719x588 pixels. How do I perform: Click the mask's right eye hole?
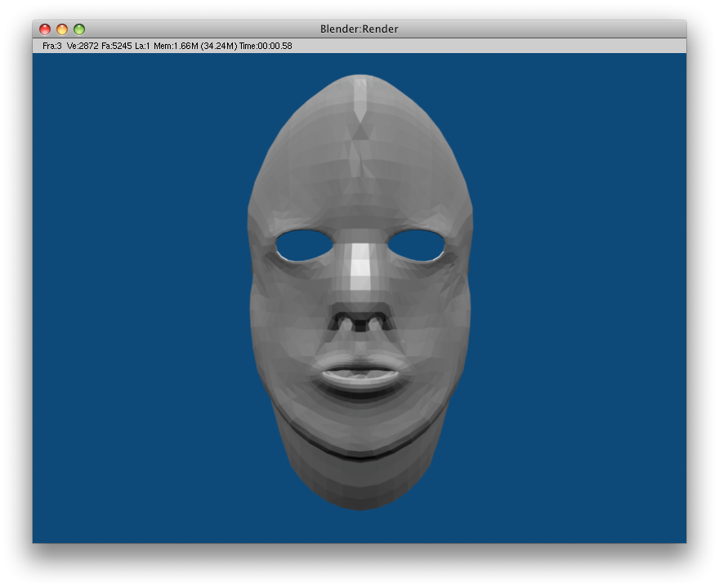(x=417, y=243)
